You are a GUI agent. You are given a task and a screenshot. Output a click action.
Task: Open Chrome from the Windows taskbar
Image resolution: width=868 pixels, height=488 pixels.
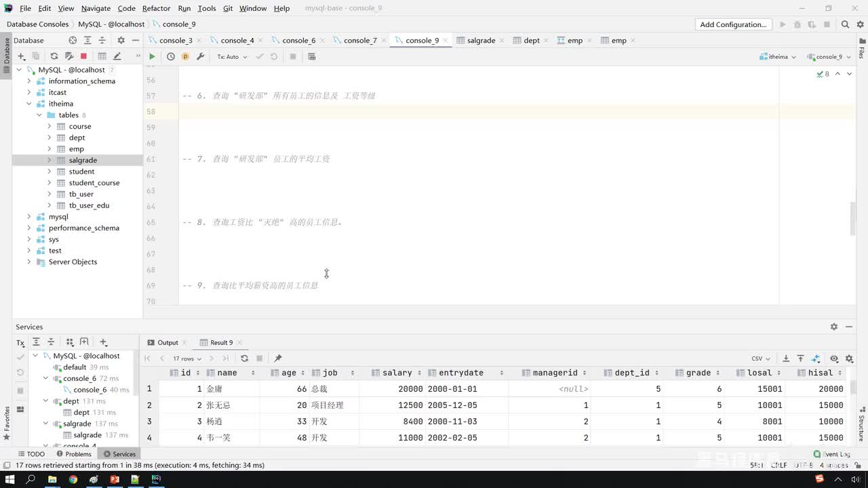pyautogui.click(x=73, y=479)
